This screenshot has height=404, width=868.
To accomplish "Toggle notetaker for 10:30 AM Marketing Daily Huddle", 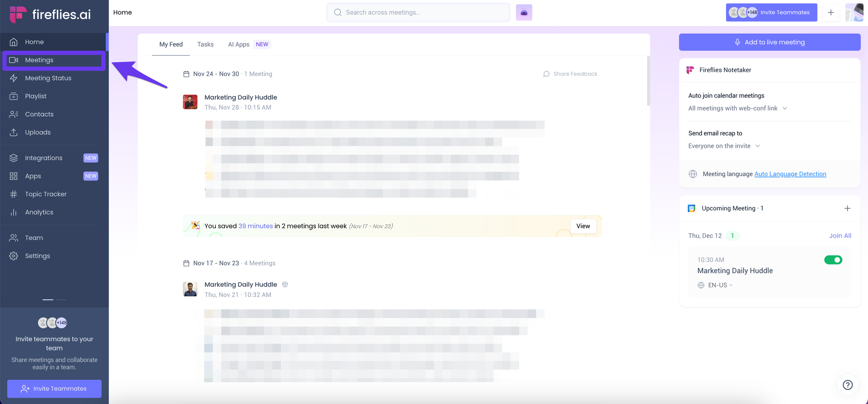I will coord(833,260).
